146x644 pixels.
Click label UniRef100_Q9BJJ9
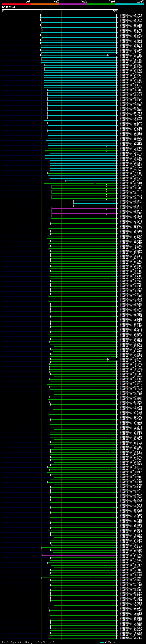click(x=131, y=208)
